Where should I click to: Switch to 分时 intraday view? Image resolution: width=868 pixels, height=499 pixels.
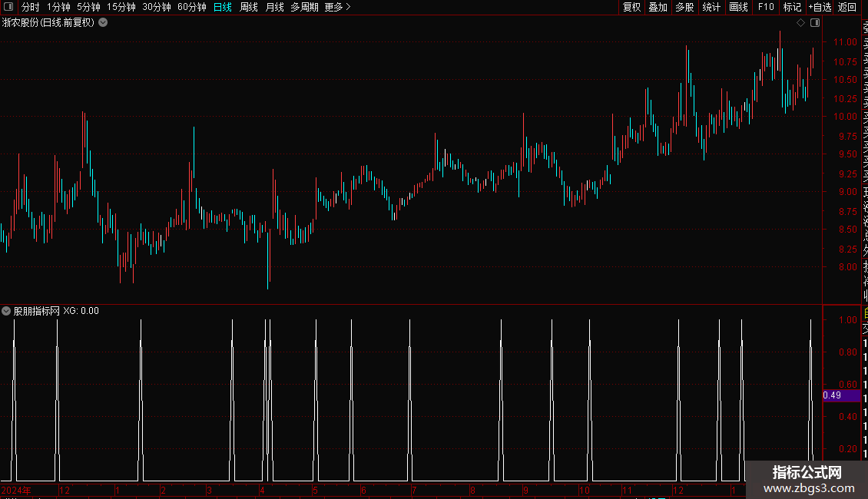click(31, 7)
